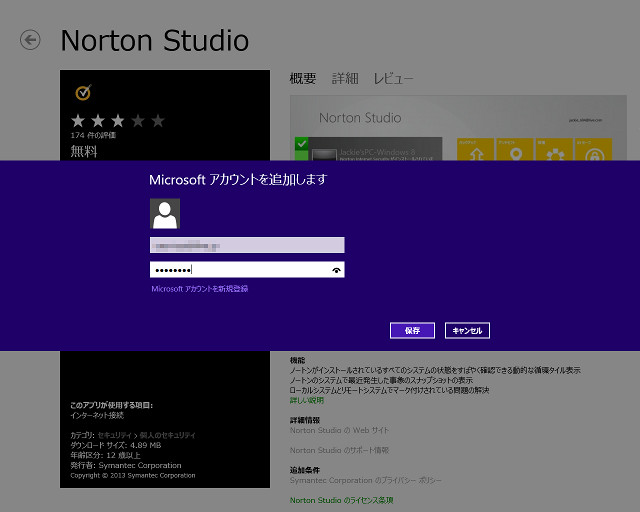Click the 無料 price label
The image size is (640, 512).
[84, 151]
